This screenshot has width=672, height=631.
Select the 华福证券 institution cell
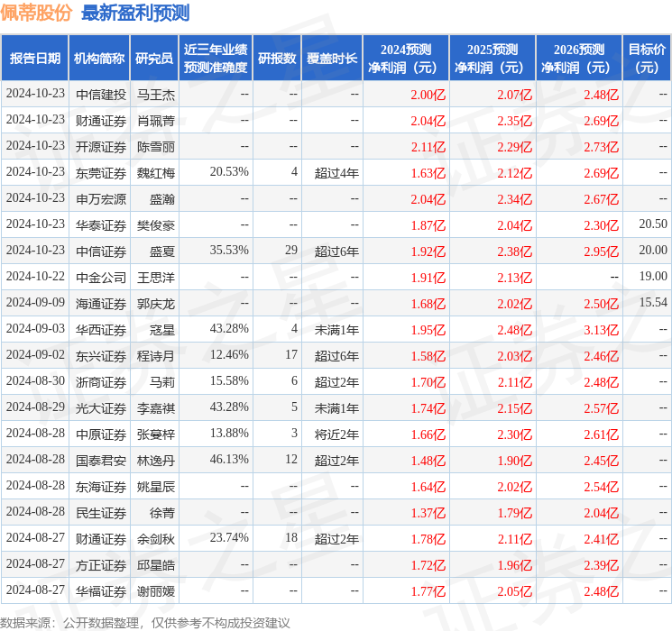click(x=101, y=591)
